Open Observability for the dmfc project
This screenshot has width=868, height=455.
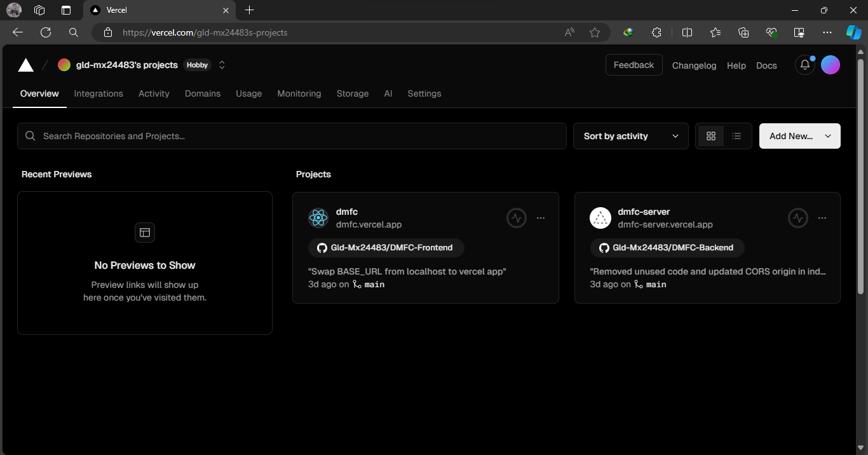point(517,217)
